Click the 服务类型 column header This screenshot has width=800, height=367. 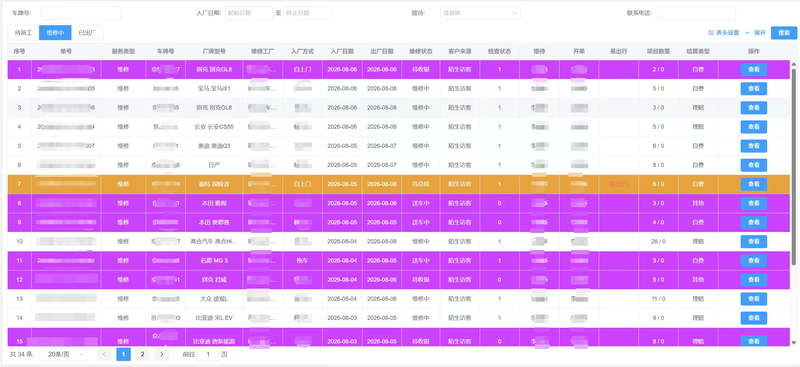(x=123, y=52)
